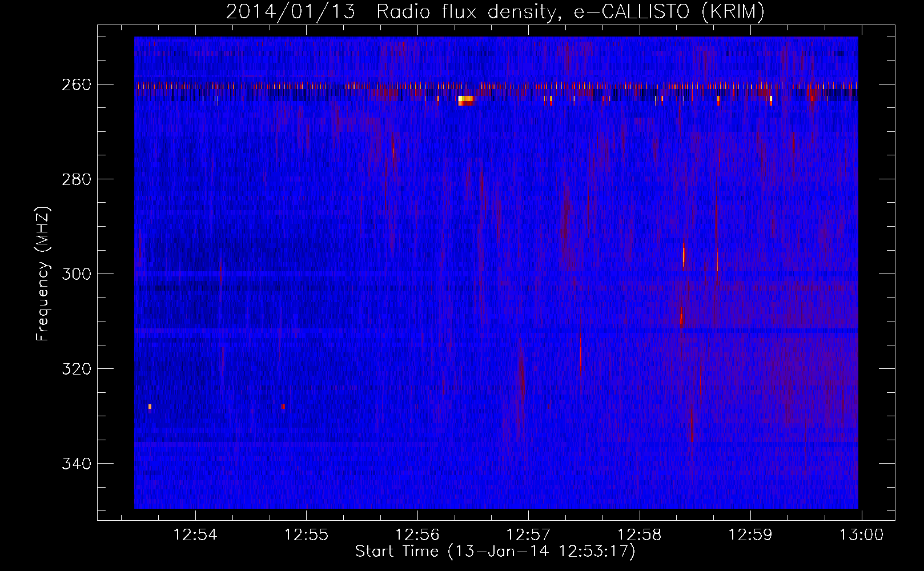Click the bright yellow streak near 12:58:23 at 296 MHz
The width and height of the screenshot is (924, 571).
click(684, 255)
